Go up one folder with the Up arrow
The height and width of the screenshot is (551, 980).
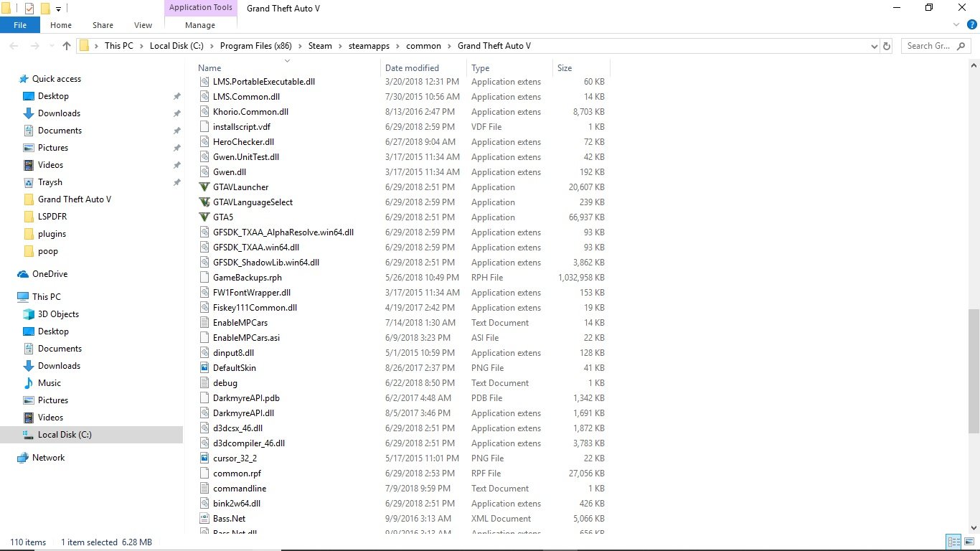[x=67, y=46]
